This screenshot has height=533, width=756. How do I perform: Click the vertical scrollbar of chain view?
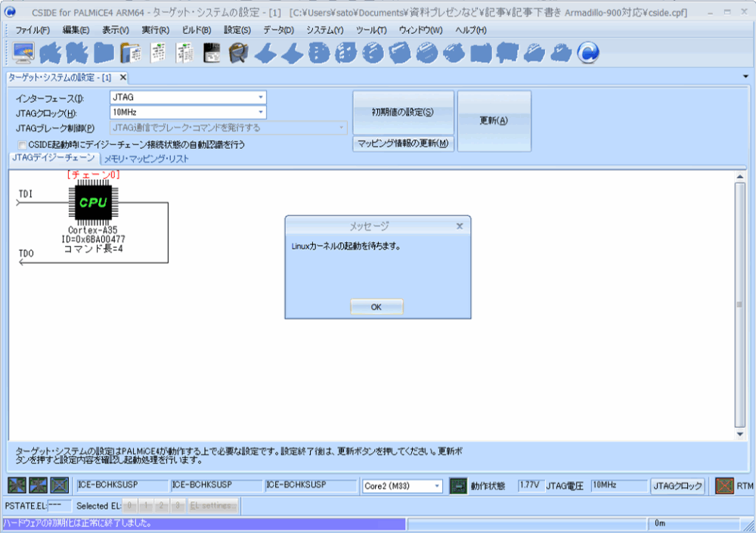[x=740, y=304]
